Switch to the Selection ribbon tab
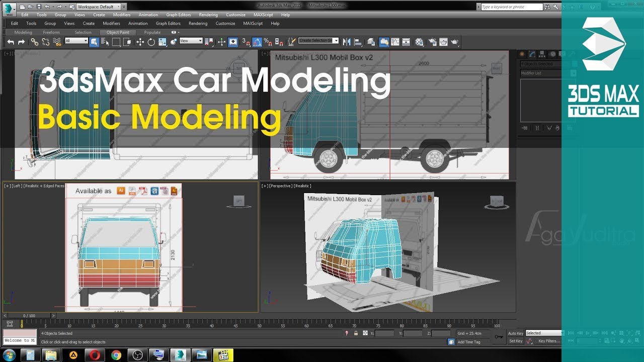 [x=83, y=32]
